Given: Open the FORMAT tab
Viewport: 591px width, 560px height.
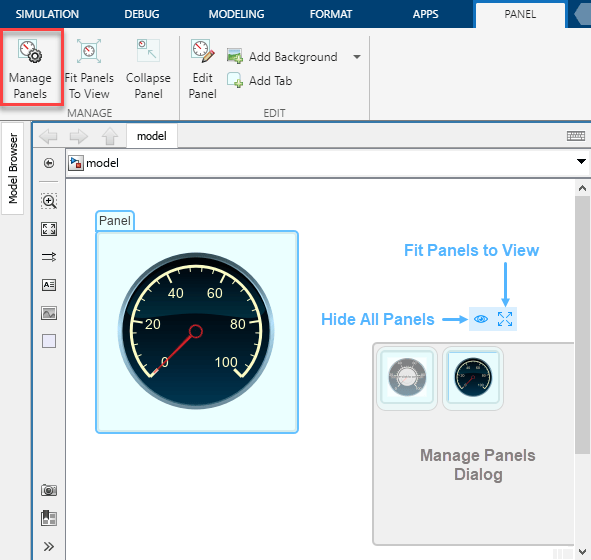Looking at the screenshot, I should coord(331,14).
